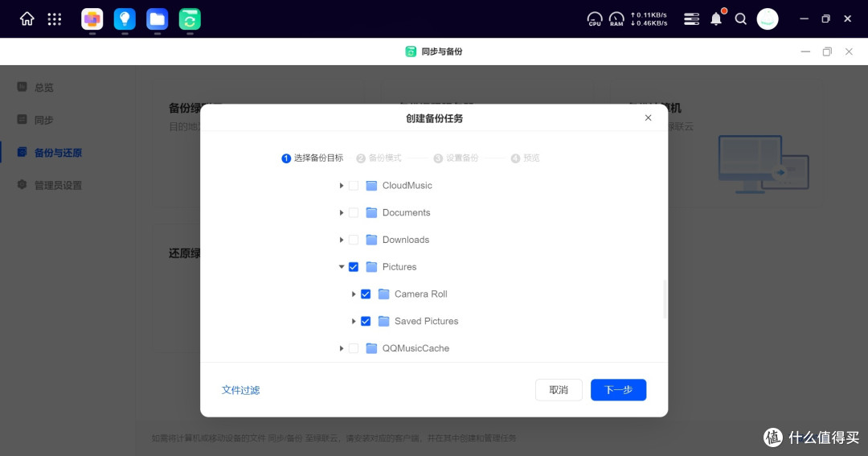Minimize the 同步与备份 window
The image size is (868, 456).
pos(805,51)
